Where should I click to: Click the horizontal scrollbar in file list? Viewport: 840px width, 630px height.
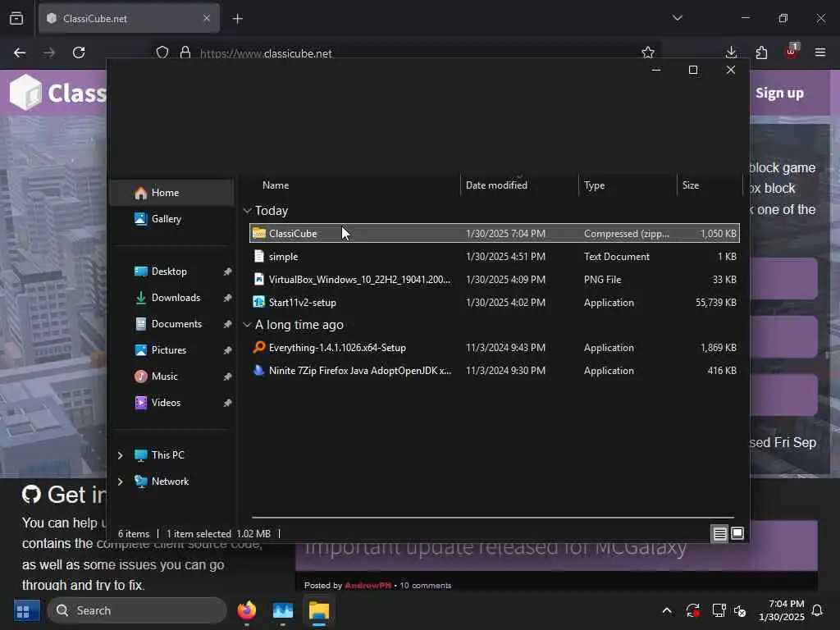coord(493,518)
